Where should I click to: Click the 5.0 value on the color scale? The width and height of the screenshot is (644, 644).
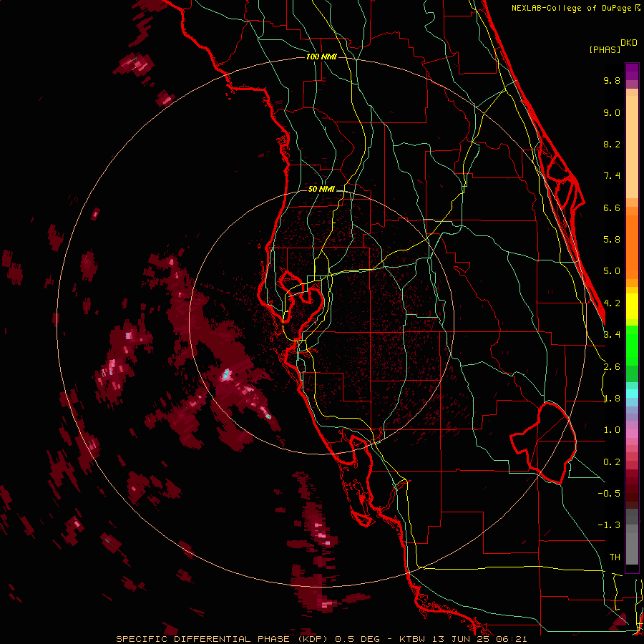coord(612,271)
